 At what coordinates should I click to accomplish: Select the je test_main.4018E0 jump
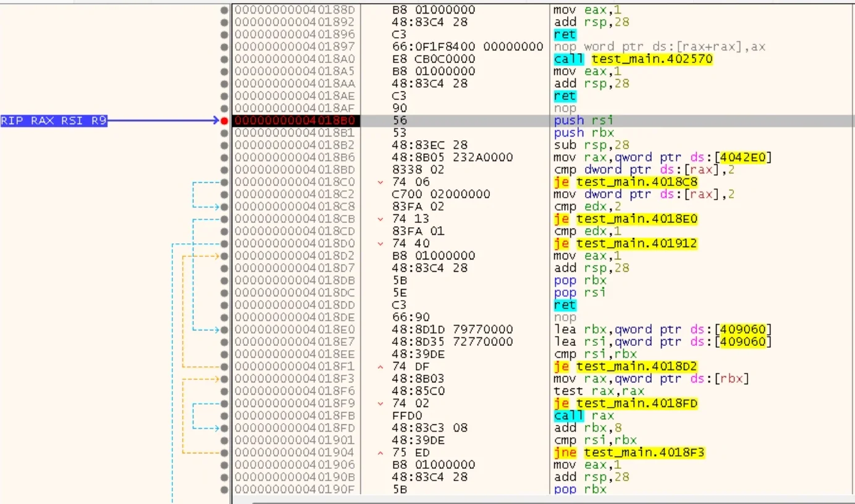pyautogui.click(x=625, y=219)
